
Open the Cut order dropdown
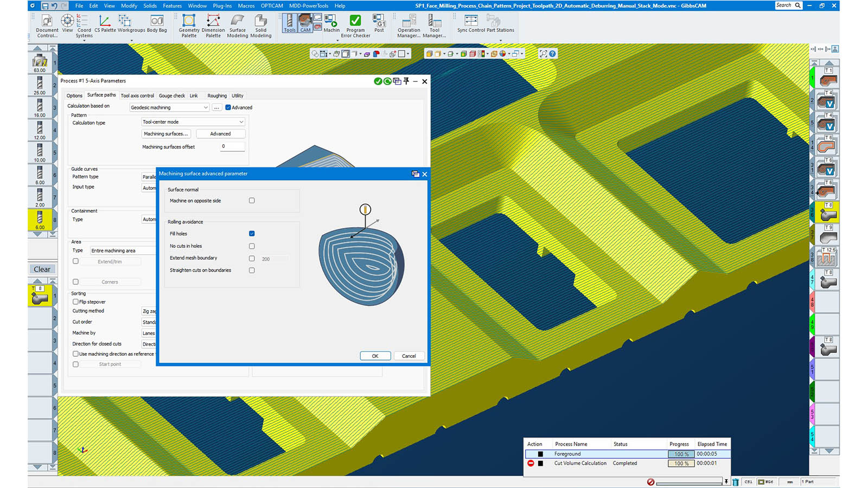[149, 322]
